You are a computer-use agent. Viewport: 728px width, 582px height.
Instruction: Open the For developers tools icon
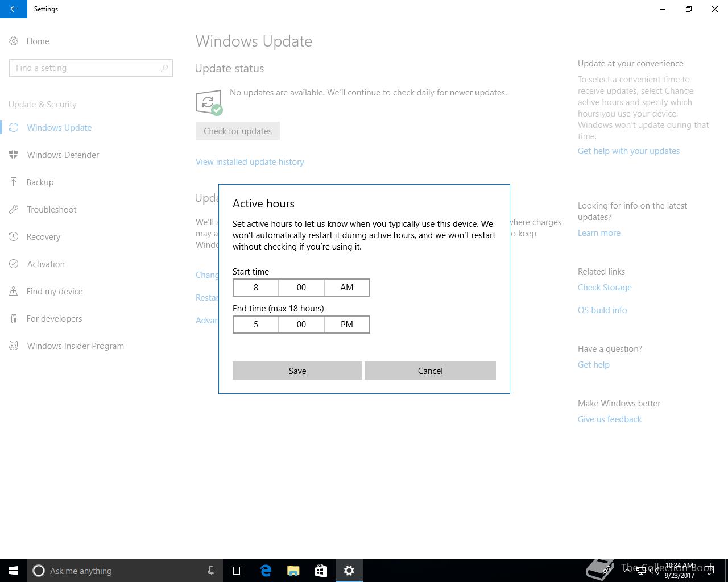coord(14,318)
